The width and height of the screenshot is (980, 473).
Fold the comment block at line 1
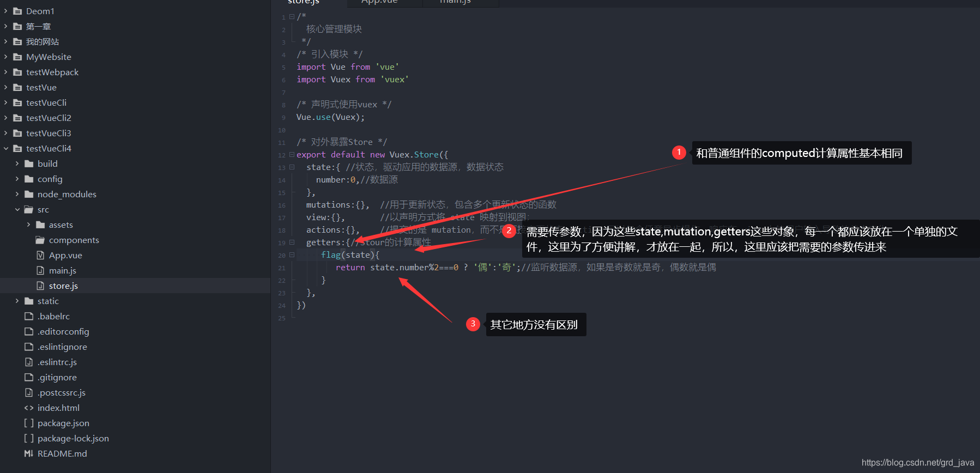point(292,17)
